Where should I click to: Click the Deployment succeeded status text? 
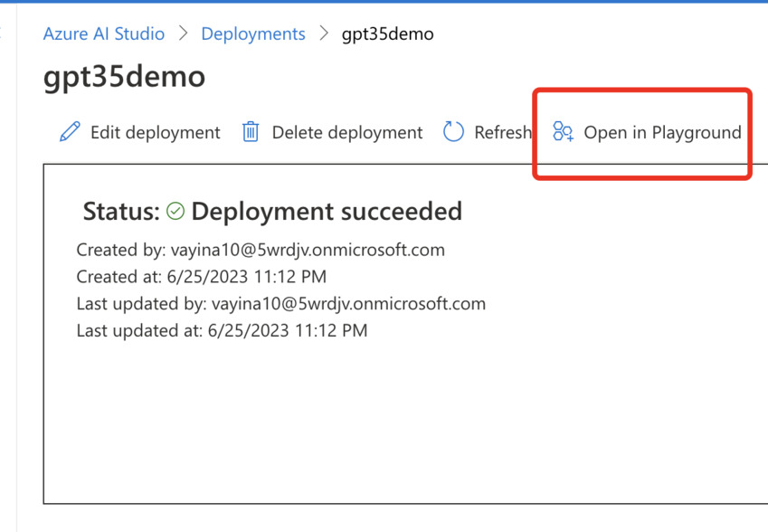(327, 212)
